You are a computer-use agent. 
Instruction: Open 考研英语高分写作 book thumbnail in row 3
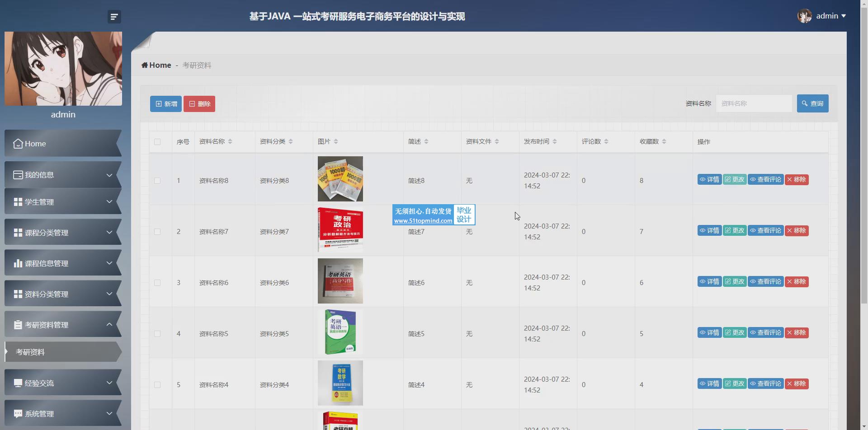tap(340, 281)
